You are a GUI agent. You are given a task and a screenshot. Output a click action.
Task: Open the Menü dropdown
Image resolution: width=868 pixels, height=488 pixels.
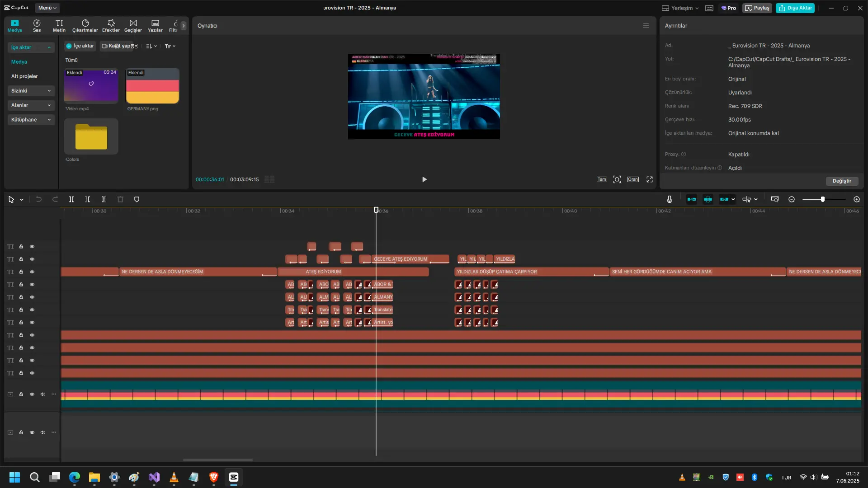47,8
